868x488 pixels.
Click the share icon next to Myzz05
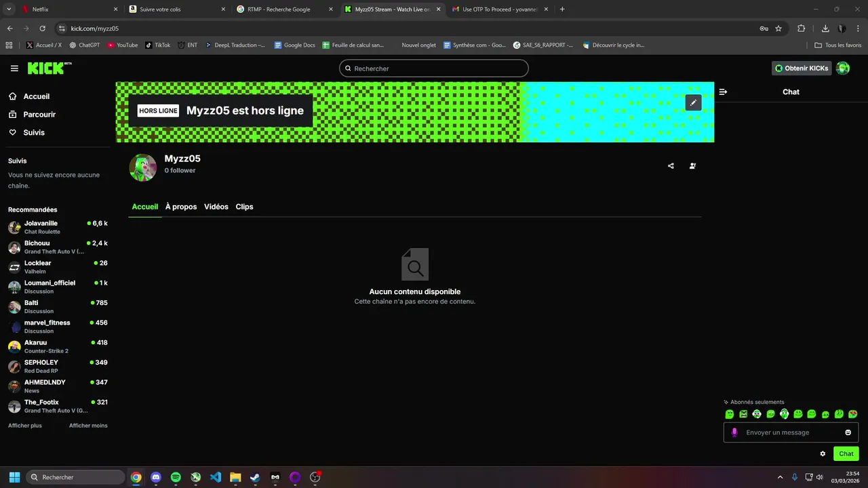pos(671,165)
